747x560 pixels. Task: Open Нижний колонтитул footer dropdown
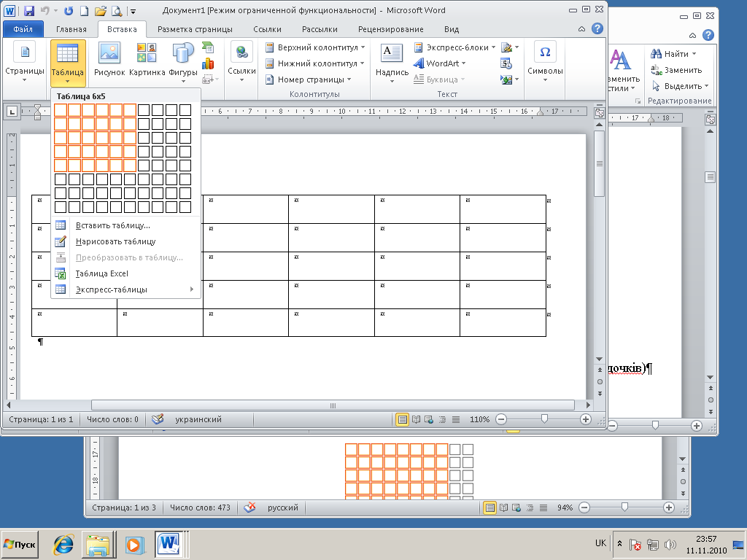pos(315,63)
